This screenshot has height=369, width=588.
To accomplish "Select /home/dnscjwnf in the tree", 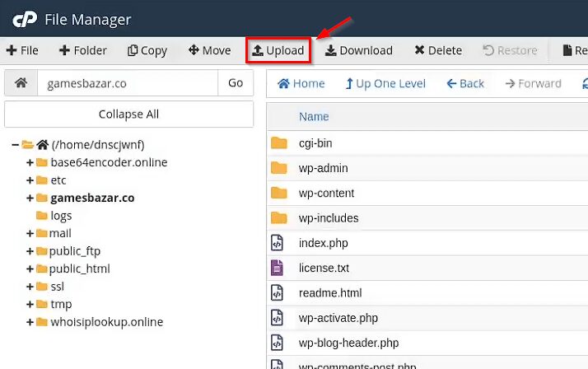I will tap(98, 144).
